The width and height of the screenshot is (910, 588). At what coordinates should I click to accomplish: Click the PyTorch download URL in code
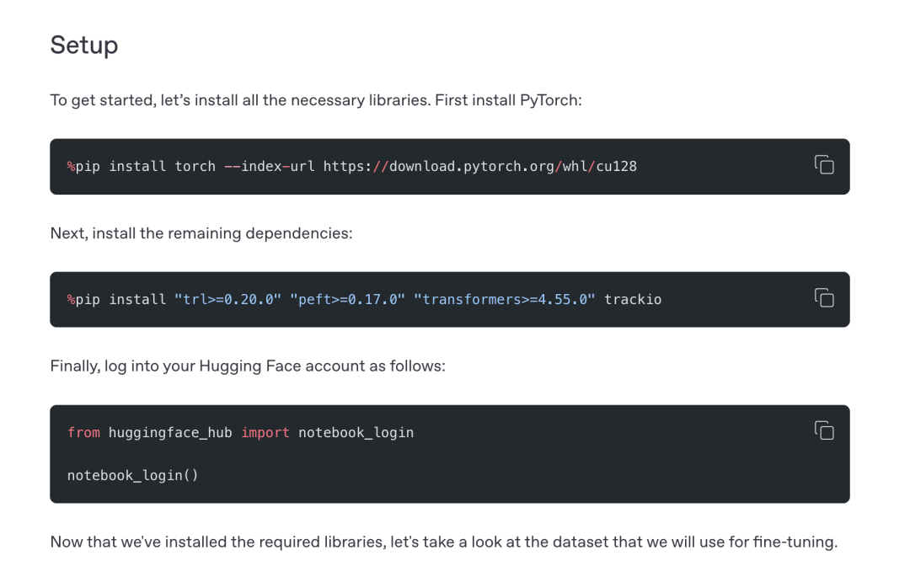click(480, 167)
